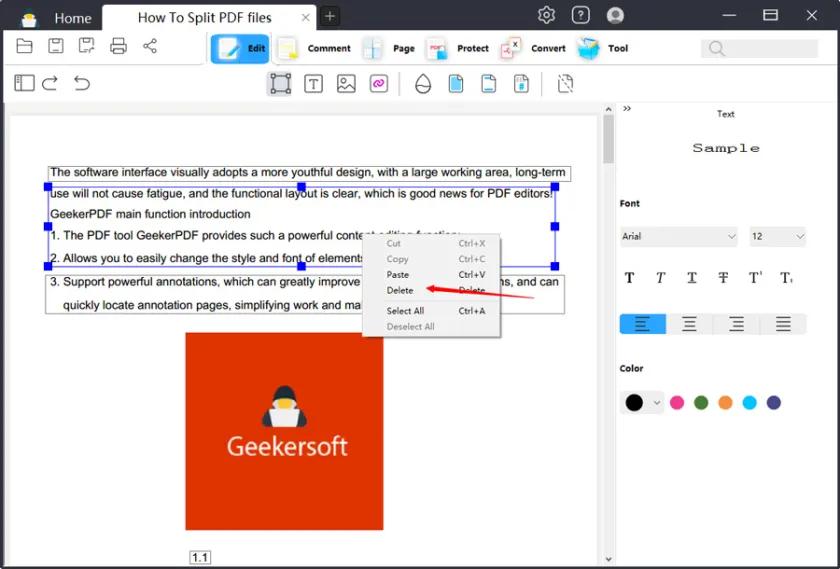The image size is (840, 569).
Task: Click the Redo arrow icon
Action: click(50, 83)
